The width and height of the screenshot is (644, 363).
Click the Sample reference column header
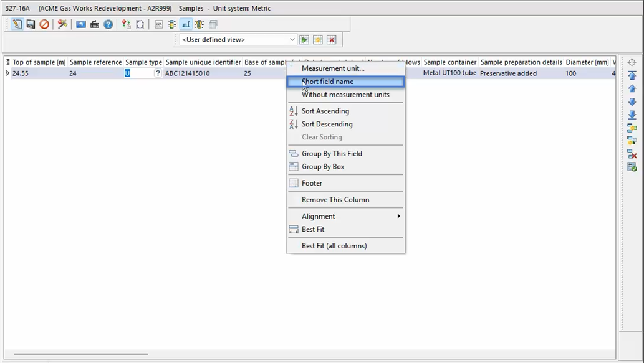[x=95, y=62]
